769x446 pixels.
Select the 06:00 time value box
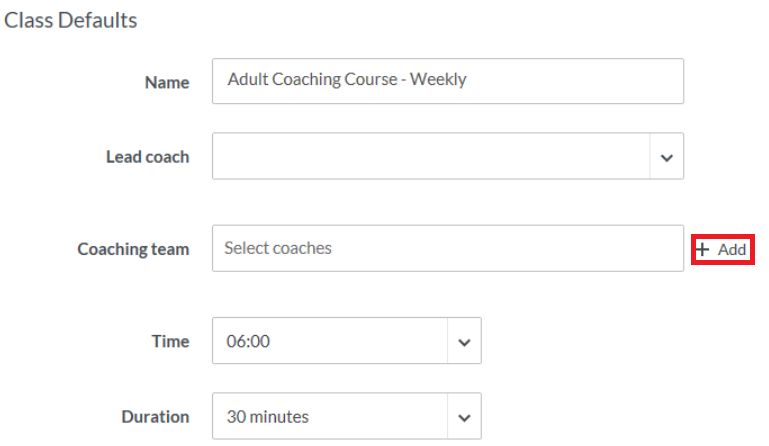(x=328, y=342)
